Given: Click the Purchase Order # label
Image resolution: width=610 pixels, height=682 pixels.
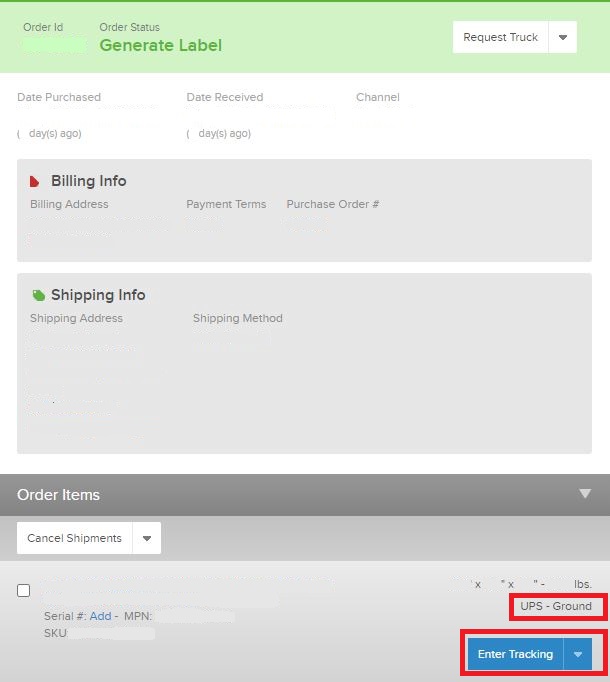Looking at the screenshot, I should click(333, 204).
